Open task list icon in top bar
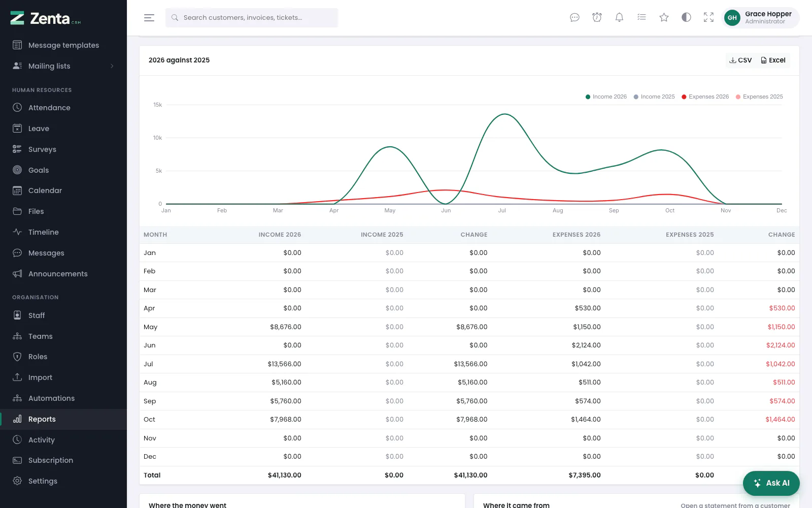Screen dimensions: 812x508 point(641,18)
